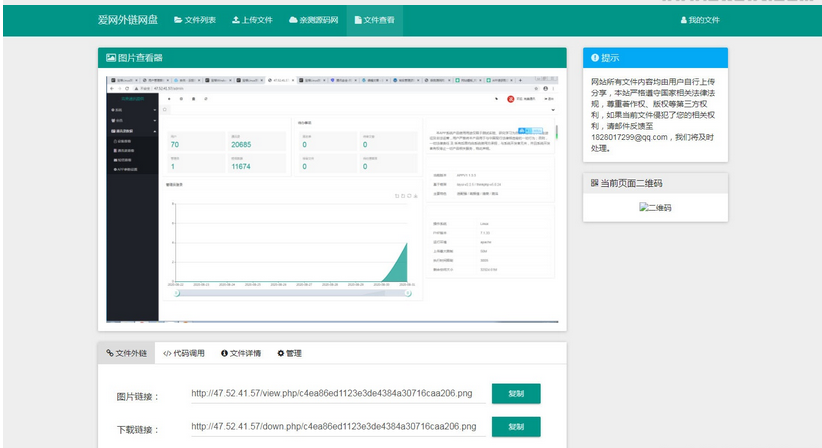The height and width of the screenshot is (448, 822).
Task: Focus the 下载链接 down.php URL field
Action: [x=338, y=427]
